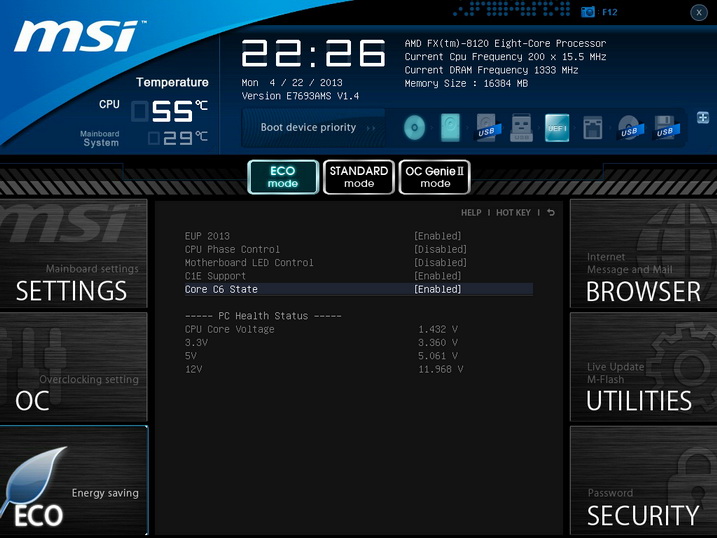
Task: Click the date Mon 4 / 22 / 2013
Action: pyautogui.click(x=292, y=83)
